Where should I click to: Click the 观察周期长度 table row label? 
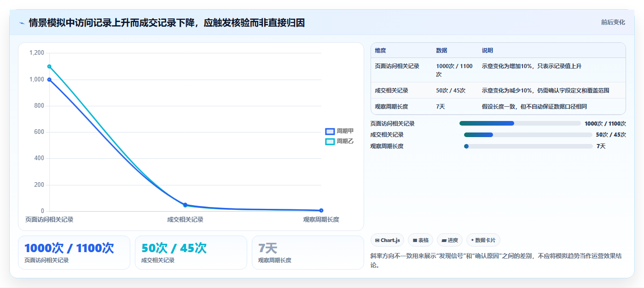point(391,107)
